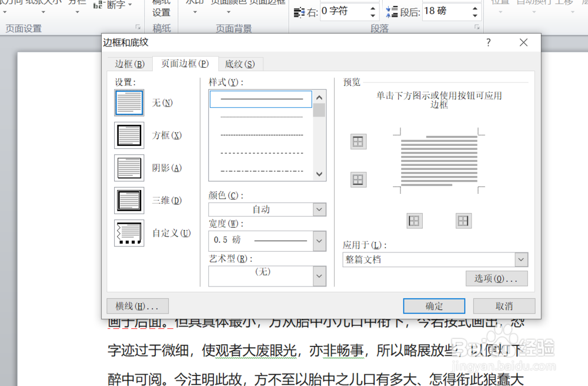Open the 段落 dialog launcher
The image size is (588, 386).
[x=477, y=27]
